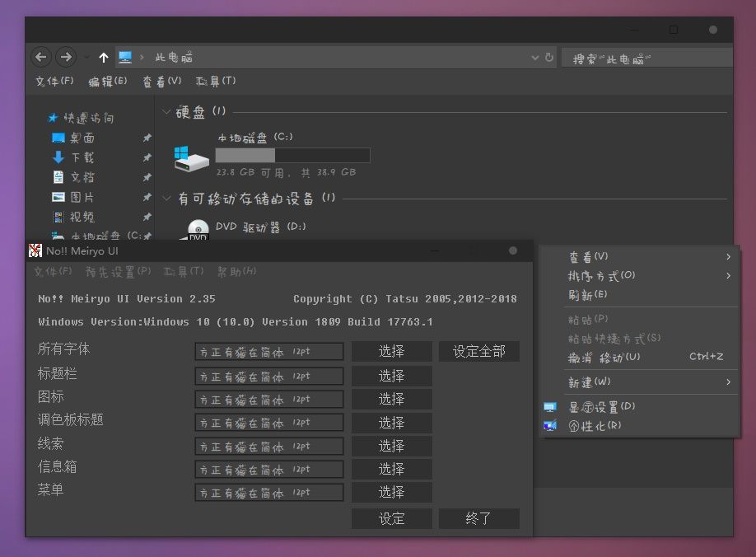Open 工具(T) menu in Explorer

pos(216,81)
